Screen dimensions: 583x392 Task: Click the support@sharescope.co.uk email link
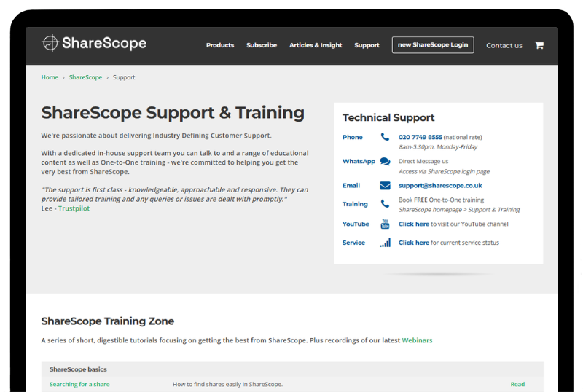[x=440, y=186]
